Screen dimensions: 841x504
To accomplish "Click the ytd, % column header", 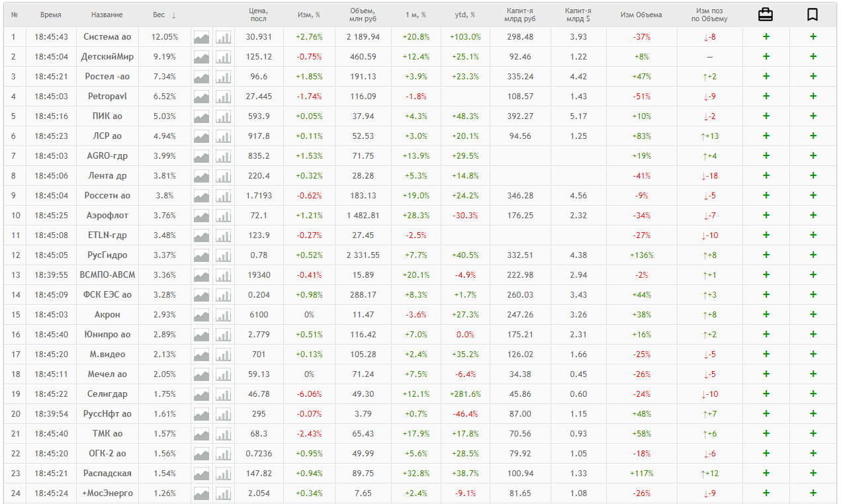I will pyautogui.click(x=465, y=15).
